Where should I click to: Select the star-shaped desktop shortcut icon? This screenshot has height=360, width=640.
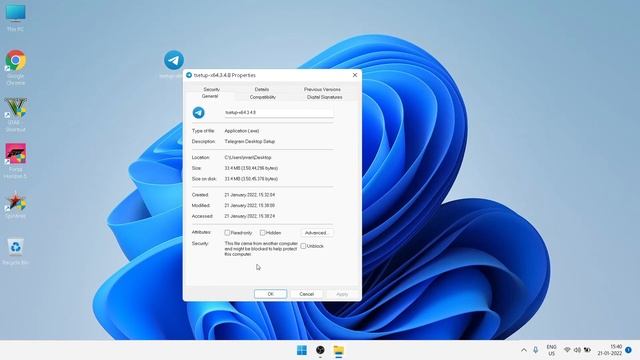(16, 202)
